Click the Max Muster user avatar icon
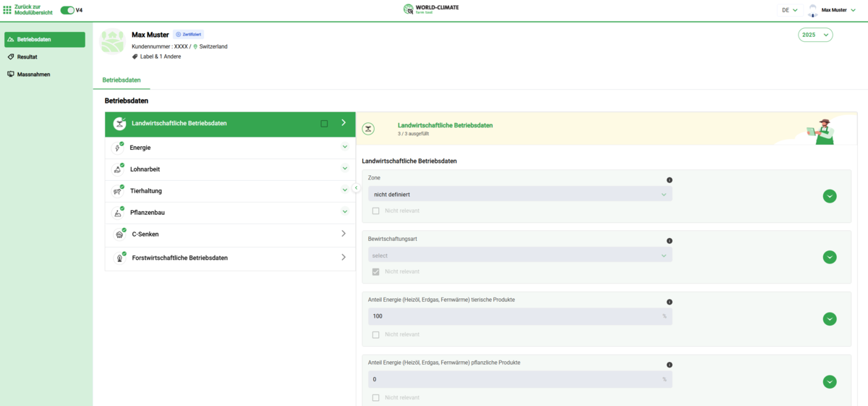Screen dimensions: 868x406 tap(812, 10)
